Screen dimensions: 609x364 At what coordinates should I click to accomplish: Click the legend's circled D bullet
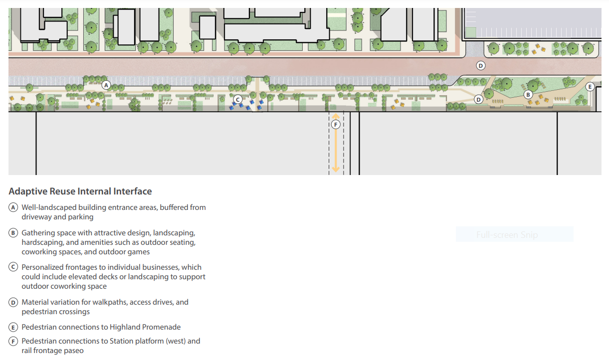13,302
